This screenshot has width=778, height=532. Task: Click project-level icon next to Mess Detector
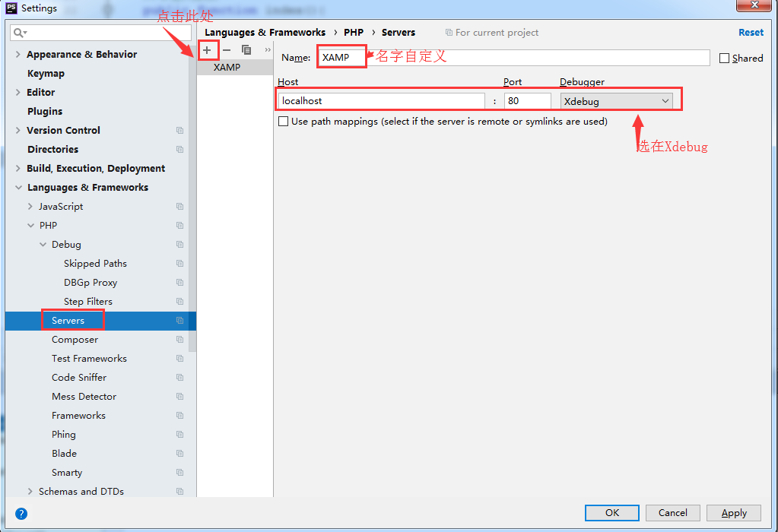tap(179, 396)
